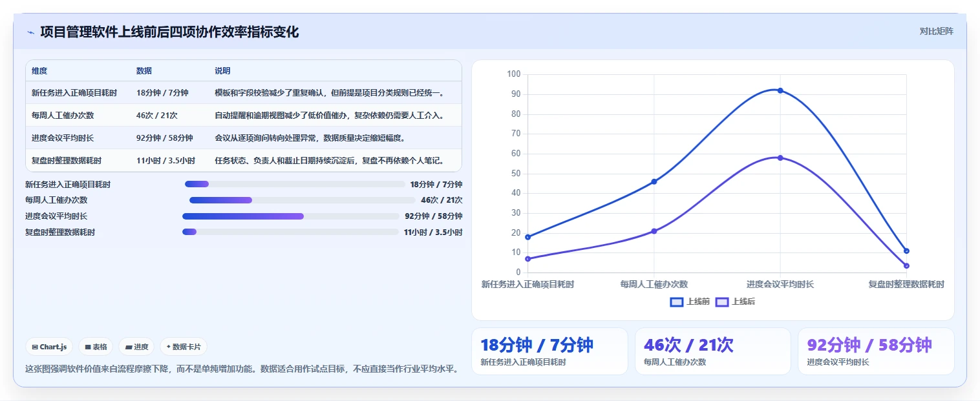Image resolution: width=980 pixels, height=401 pixels.
Task: Click the 上线后 point at 3.5 for 复盘时整理数据耗时
Action: tap(906, 265)
